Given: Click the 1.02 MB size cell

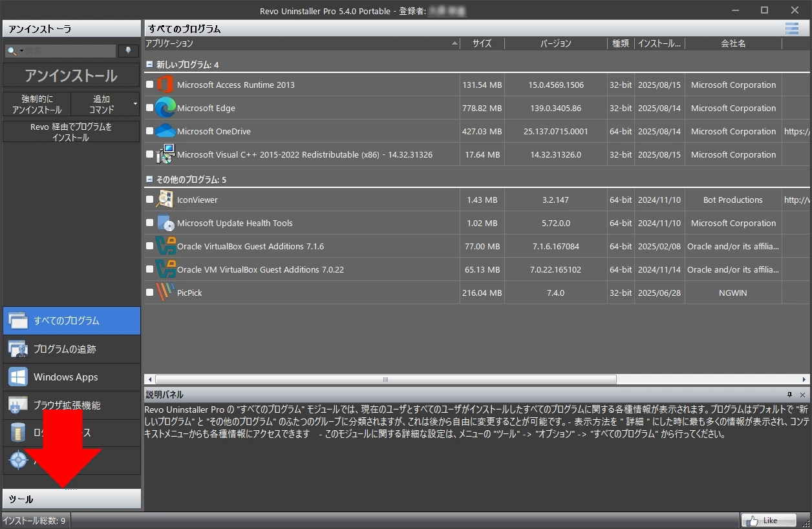Looking at the screenshot, I should tap(482, 223).
